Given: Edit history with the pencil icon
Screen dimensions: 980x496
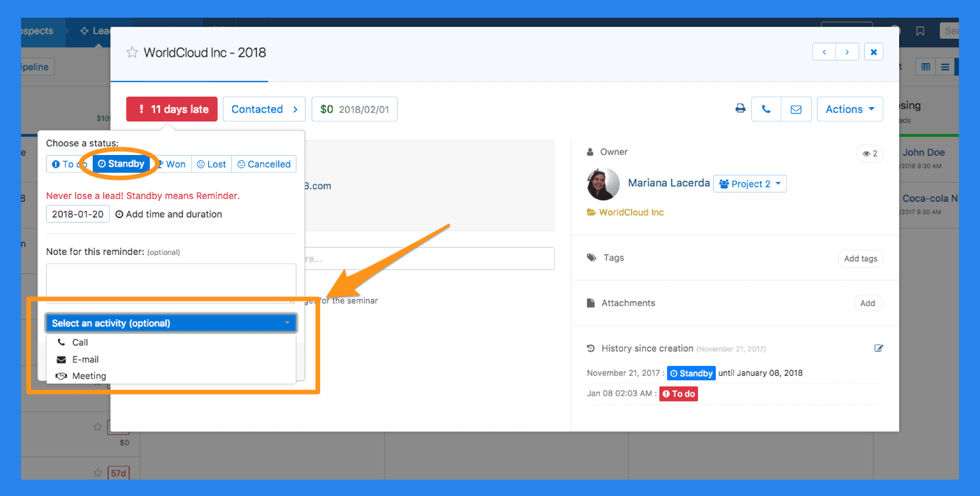Looking at the screenshot, I should (879, 348).
